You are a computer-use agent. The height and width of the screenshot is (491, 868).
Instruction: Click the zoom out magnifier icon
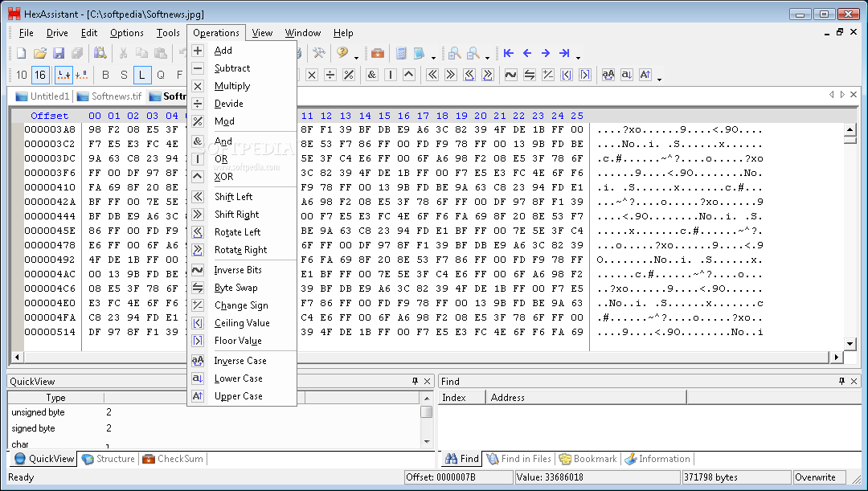[473, 53]
